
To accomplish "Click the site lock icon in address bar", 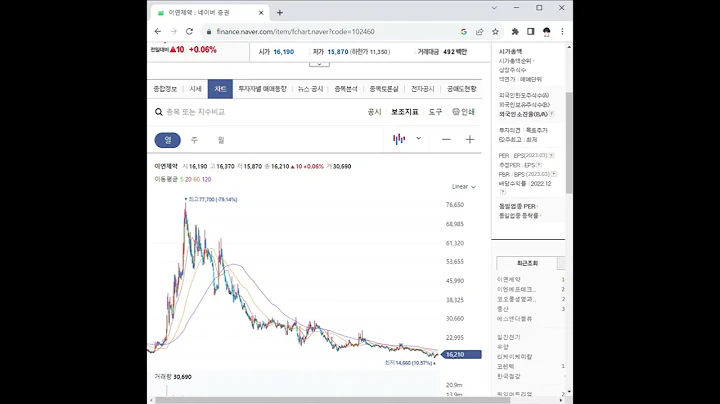I will (209, 32).
